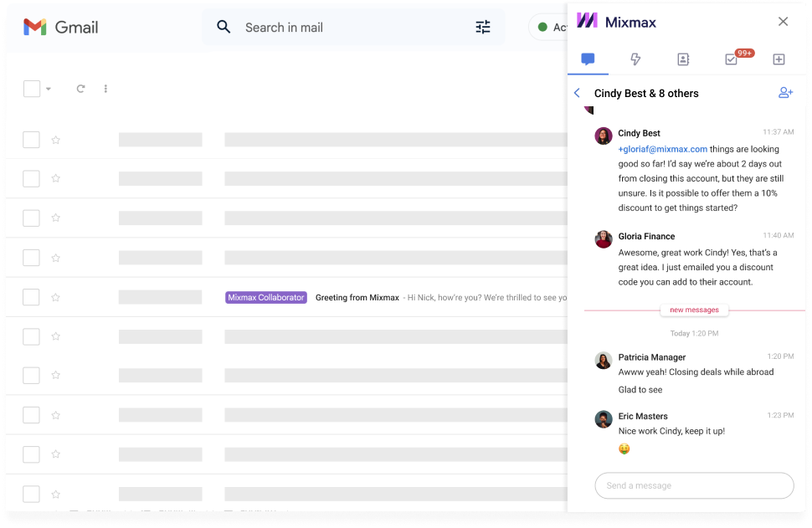Select the first email row checkbox

31,140
